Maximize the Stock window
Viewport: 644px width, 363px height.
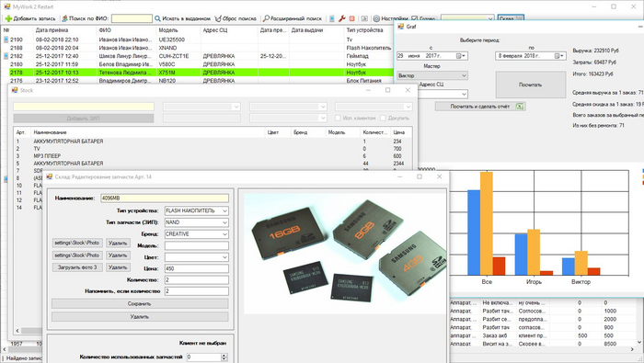pyautogui.click(x=387, y=90)
